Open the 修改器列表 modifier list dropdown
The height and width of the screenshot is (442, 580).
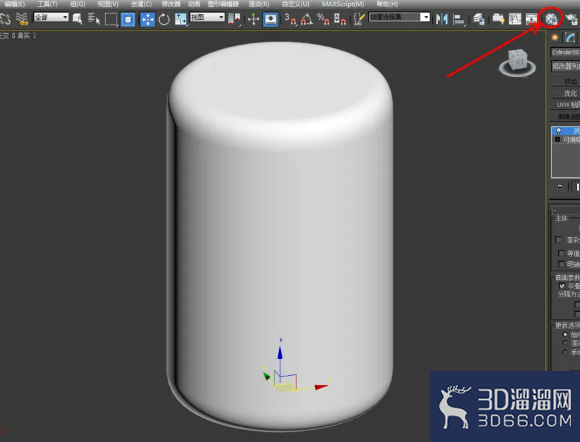pyautogui.click(x=566, y=66)
